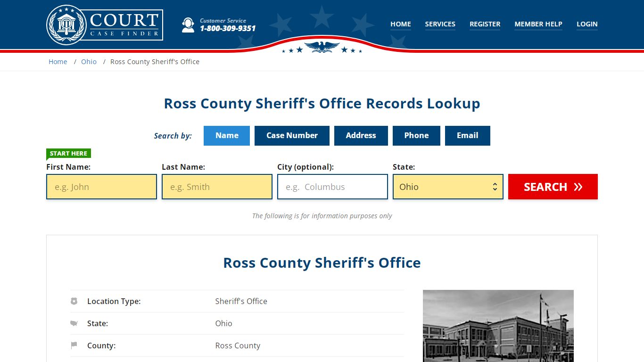
Task: Click the Records Lookup page title
Action: 322,103
